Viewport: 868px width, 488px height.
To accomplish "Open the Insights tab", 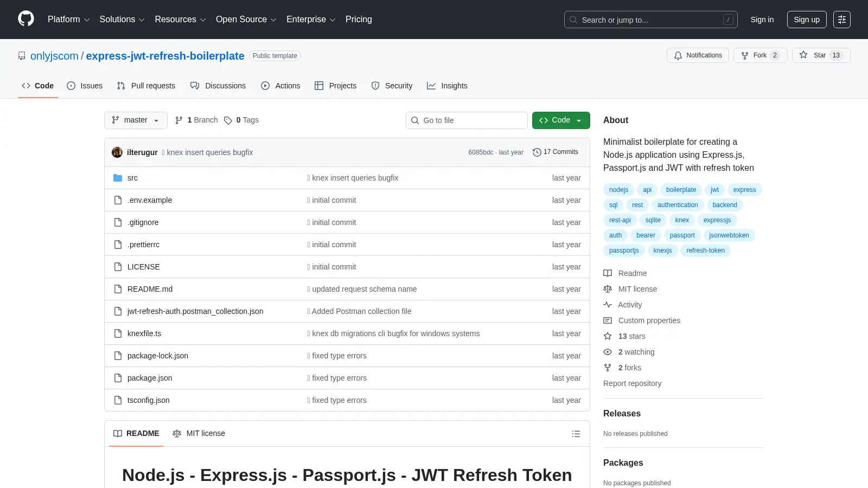I will point(447,86).
